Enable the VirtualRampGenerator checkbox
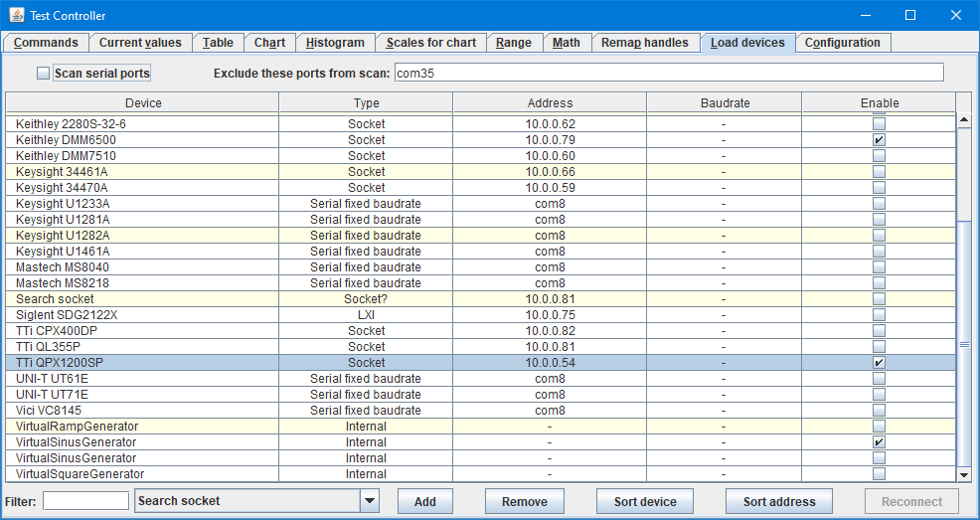This screenshot has width=980, height=520. pos(879,427)
